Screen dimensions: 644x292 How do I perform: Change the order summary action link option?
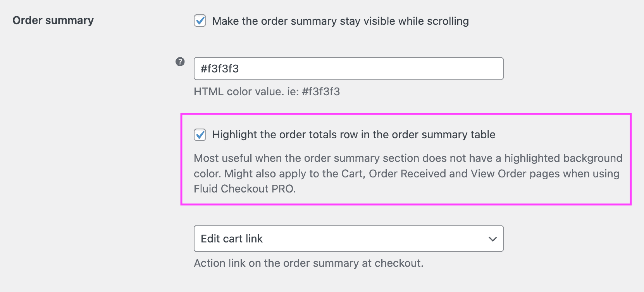[348, 239]
